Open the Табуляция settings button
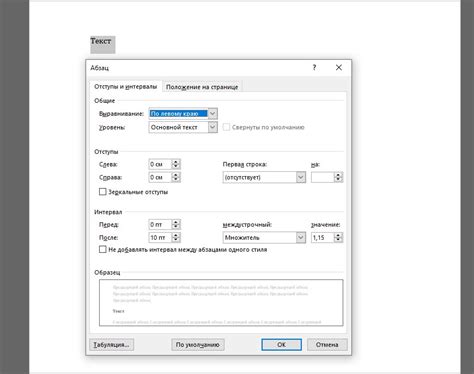Viewport: 474px width, 374px height. pos(111,345)
